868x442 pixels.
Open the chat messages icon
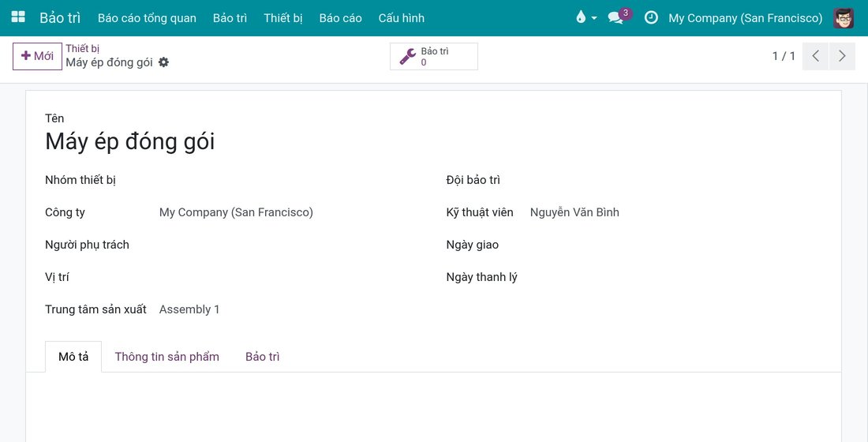(615, 17)
